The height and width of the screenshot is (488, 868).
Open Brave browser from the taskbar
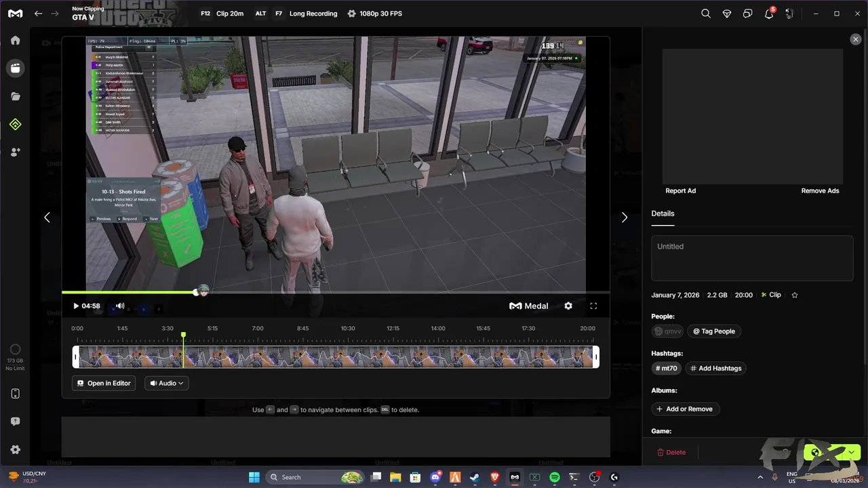[494, 477]
